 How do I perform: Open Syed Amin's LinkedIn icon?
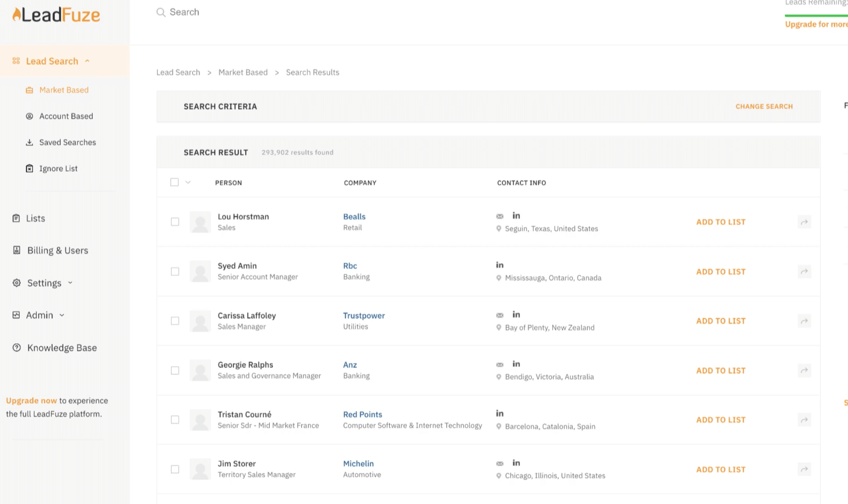click(500, 265)
